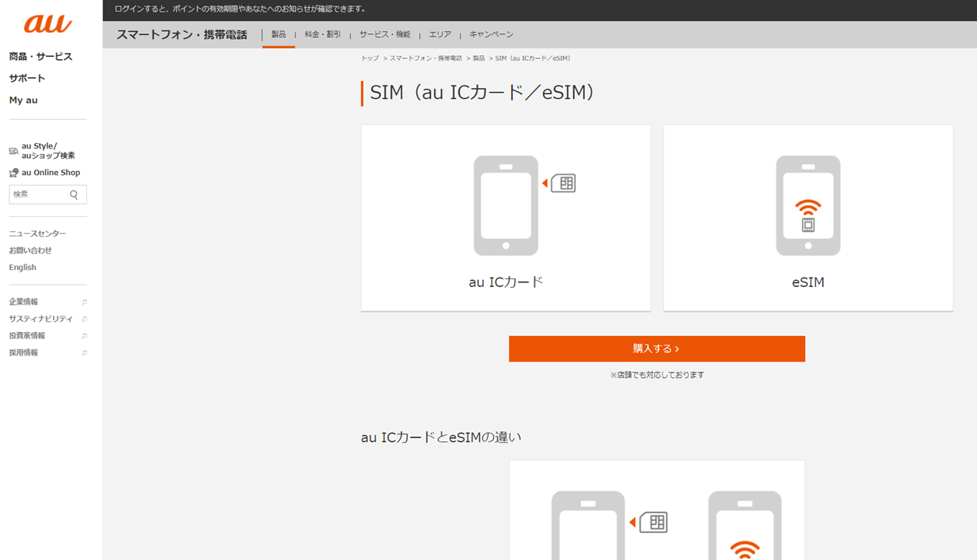977x560 pixels.
Task: Click トップ in the breadcrumb
Action: [x=369, y=58]
